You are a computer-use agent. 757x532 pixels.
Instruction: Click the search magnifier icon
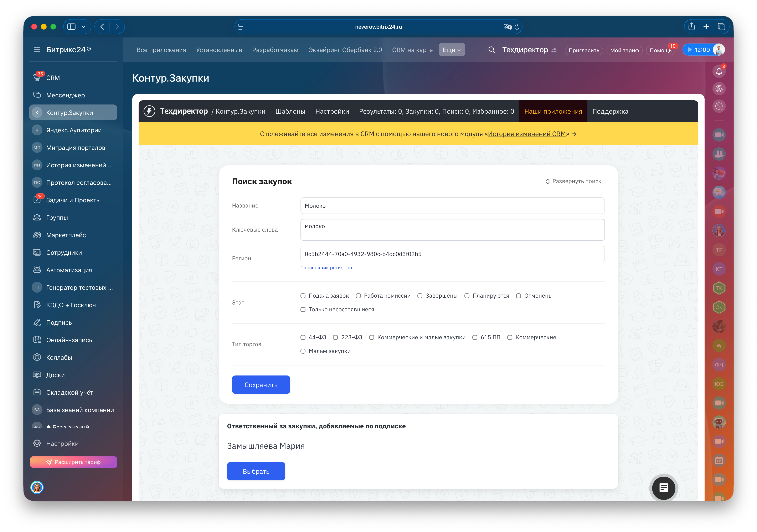point(491,50)
